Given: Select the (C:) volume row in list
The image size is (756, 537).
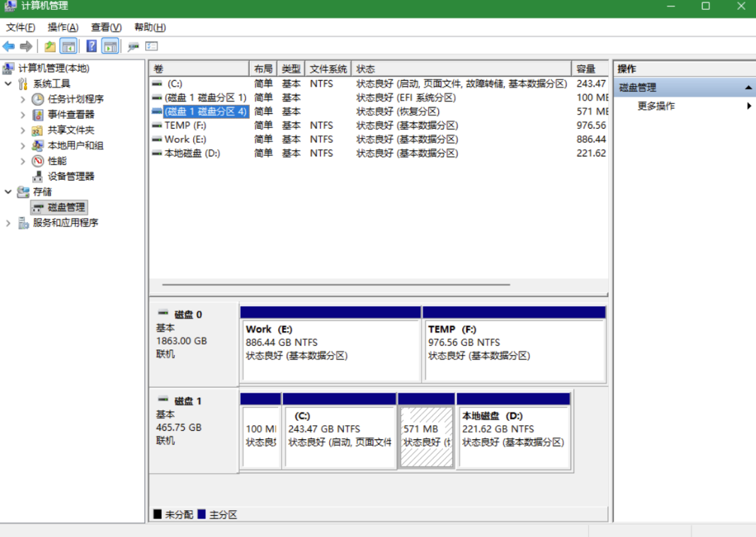Looking at the screenshot, I should point(379,84).
